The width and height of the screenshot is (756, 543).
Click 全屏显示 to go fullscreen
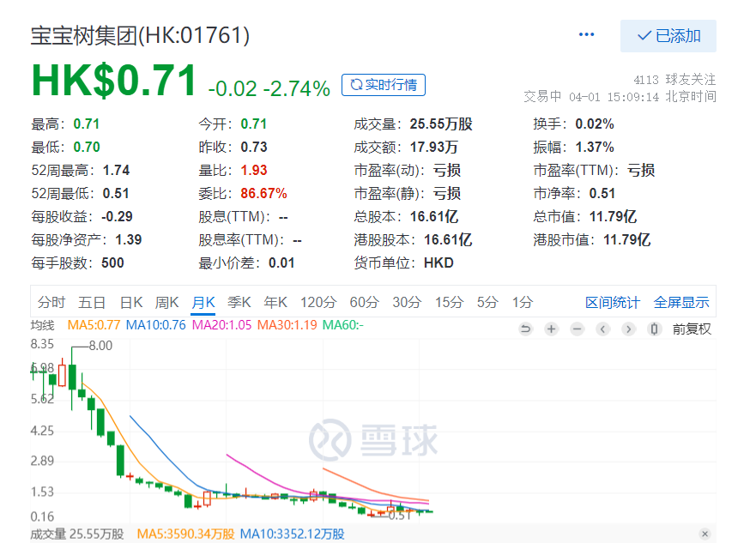[681, 302]
